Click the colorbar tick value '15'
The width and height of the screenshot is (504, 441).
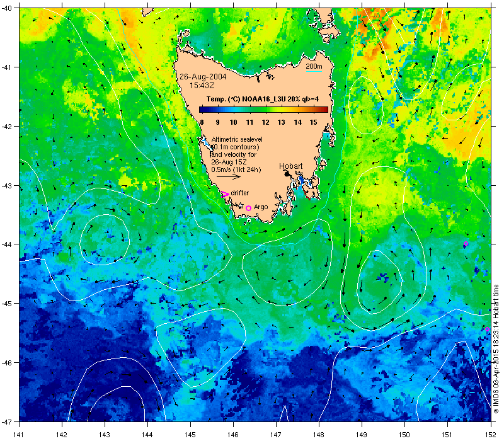[313, 122]
